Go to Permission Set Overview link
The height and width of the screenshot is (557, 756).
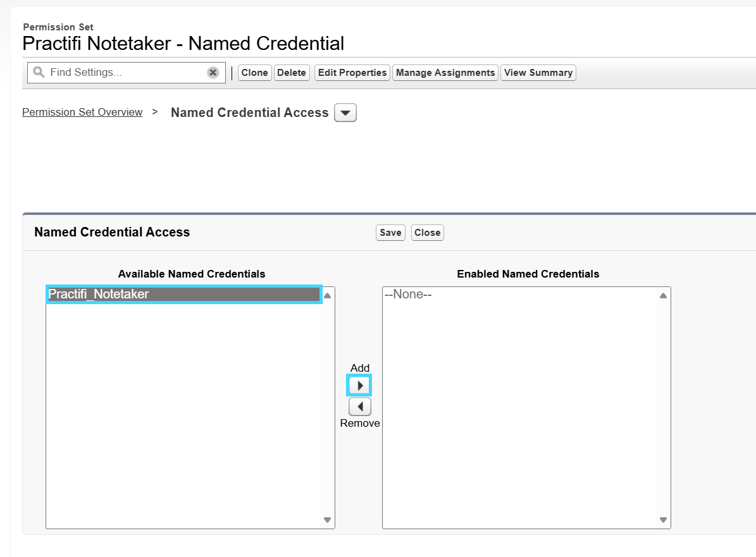coord(82,113)
